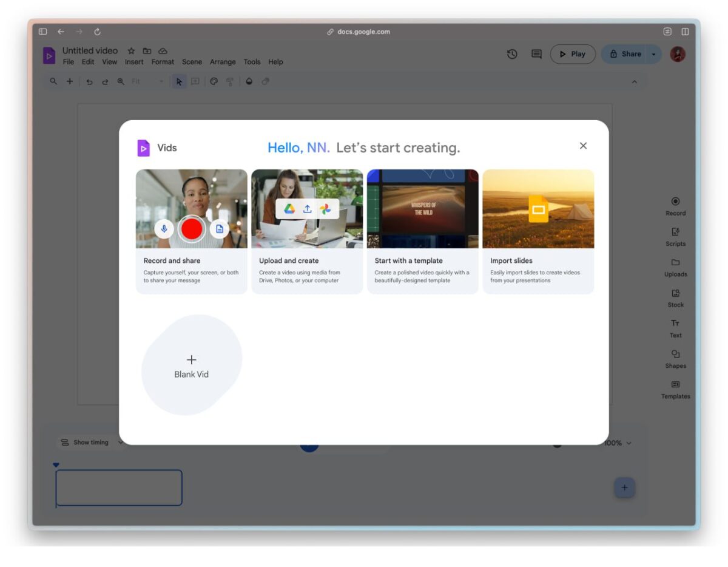Open the Record panel in the sidebar
This screenshot has height=567, width=728.
pyautogui.click(x=675, y=206)
